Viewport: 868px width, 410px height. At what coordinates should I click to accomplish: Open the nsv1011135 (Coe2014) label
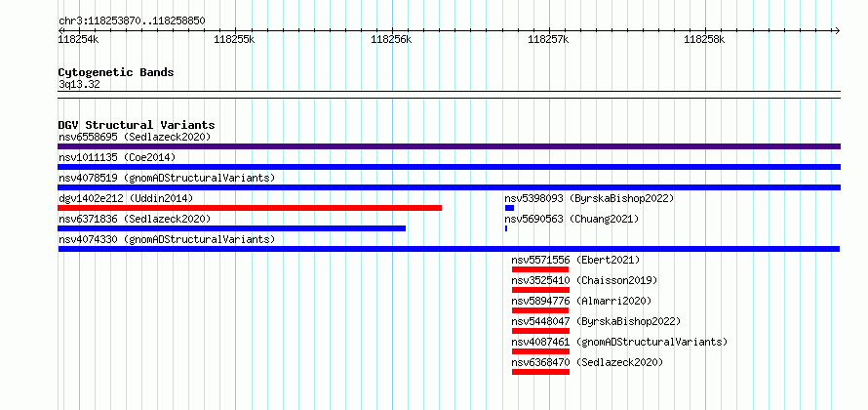pyautogui.click(x=117, y=157)
